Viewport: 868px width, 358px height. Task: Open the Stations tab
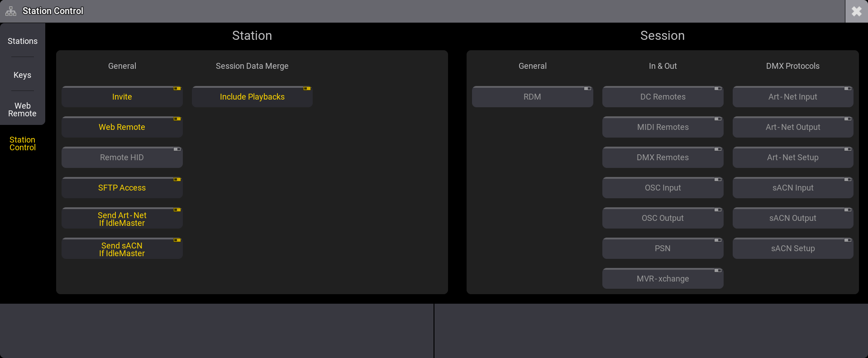click(x=23, y=41)
